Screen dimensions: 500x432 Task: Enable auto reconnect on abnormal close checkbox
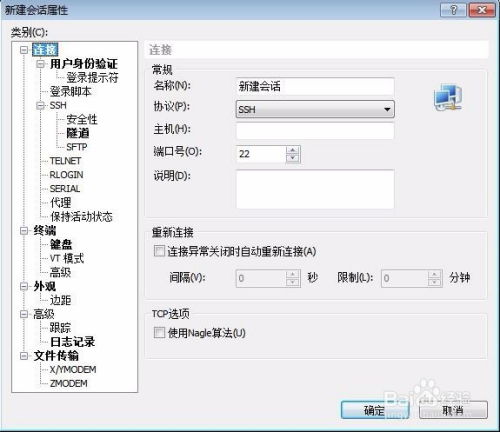pos(159,251)
